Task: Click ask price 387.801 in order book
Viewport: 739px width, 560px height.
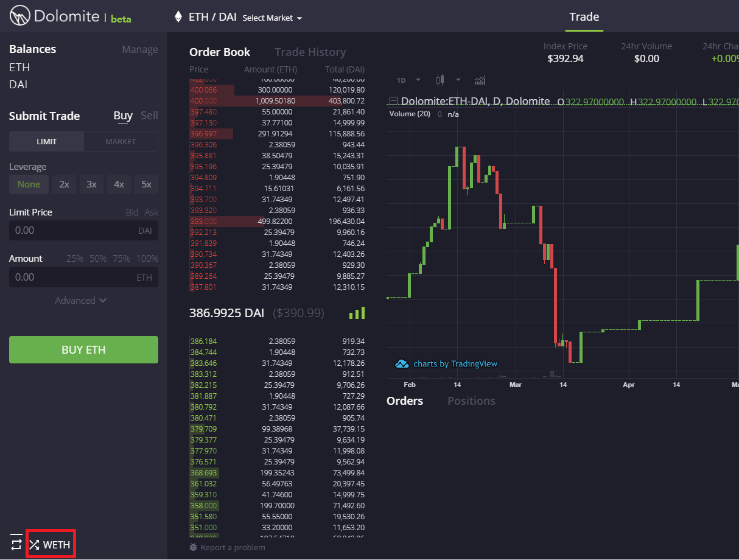Action: (x=203, y=287)
